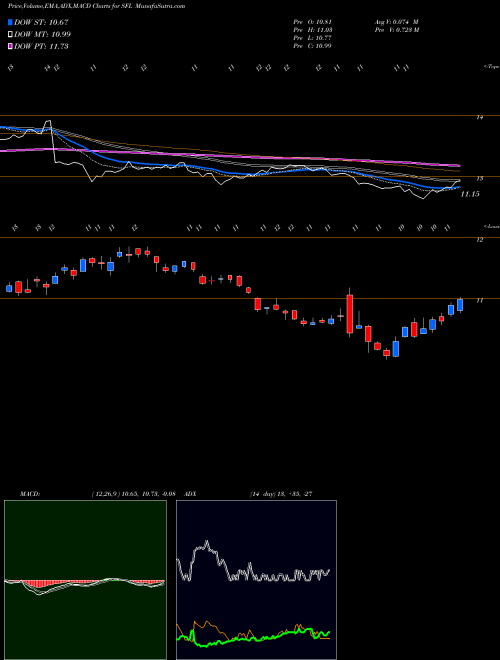
Task: Click the blue DOW ST legend swatch
Action: click(x=11, y=22)
